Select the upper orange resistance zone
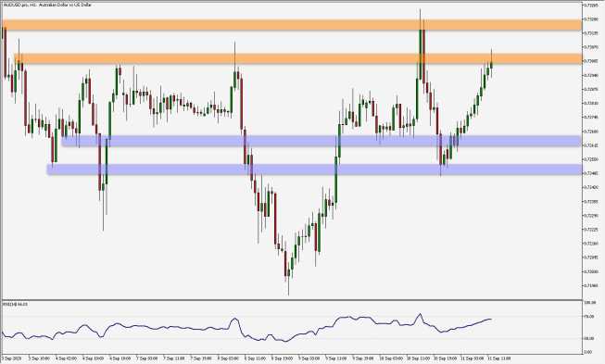This screenshot has height=364, width=605. click(292, 25)
